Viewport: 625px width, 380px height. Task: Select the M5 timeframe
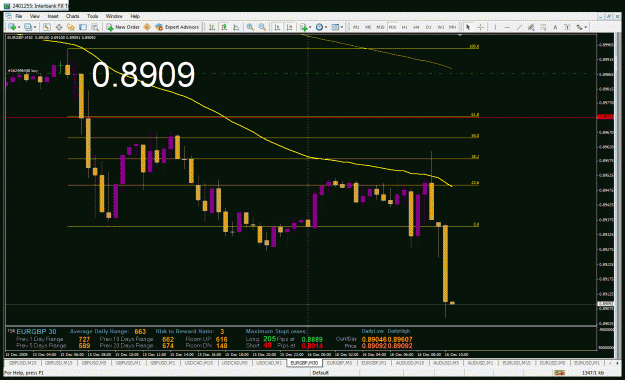point(368,27)
